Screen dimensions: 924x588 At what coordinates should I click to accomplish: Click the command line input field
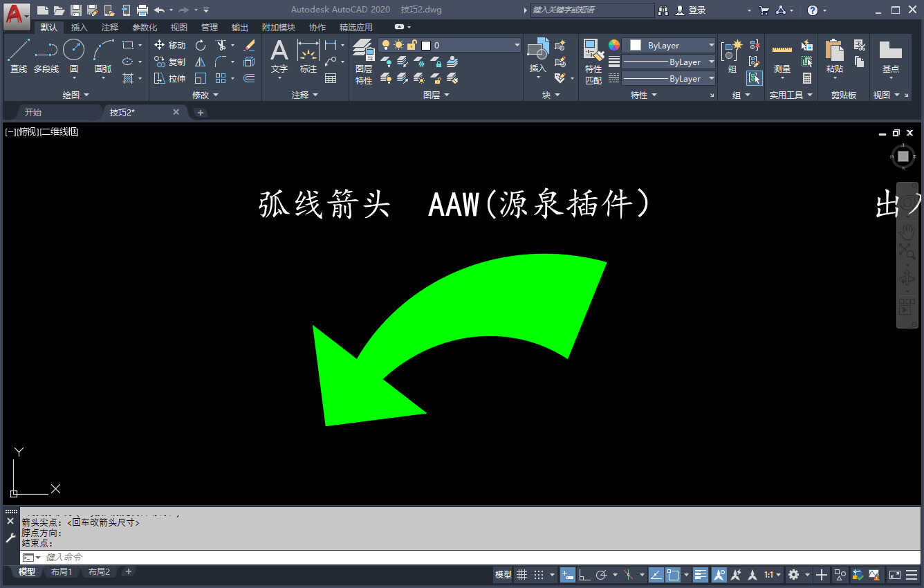pyautogui.click(x=470, y=557)
